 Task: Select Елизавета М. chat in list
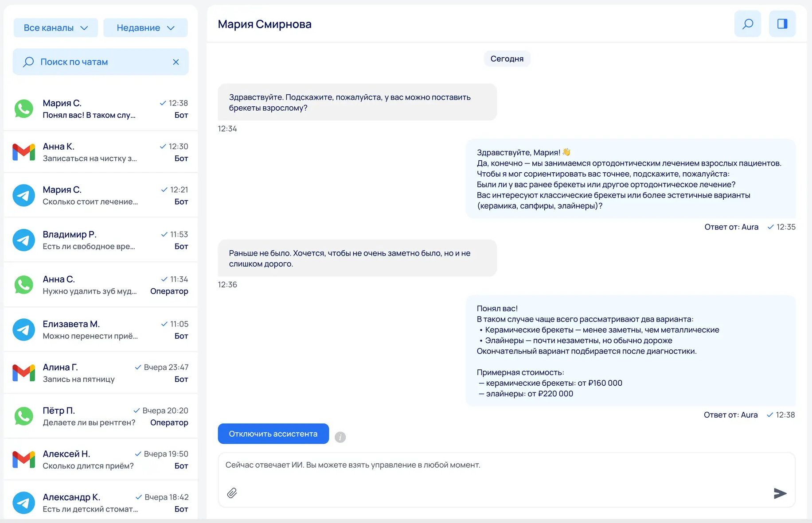[101, 329]
